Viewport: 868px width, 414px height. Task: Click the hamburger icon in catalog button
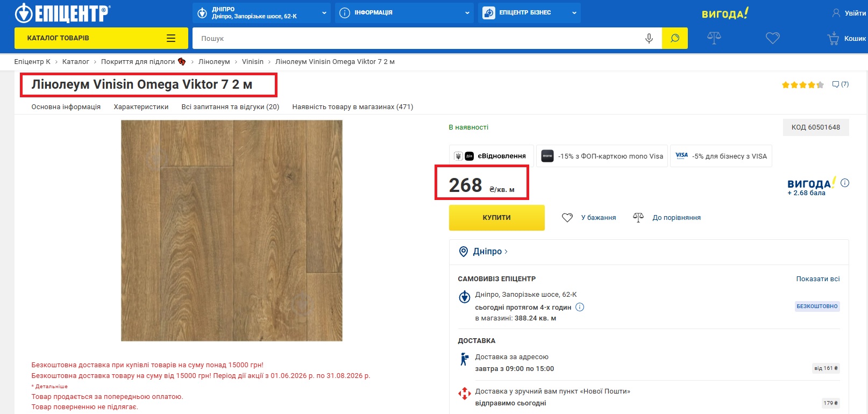pyautogui.click(x=171, y=38)
